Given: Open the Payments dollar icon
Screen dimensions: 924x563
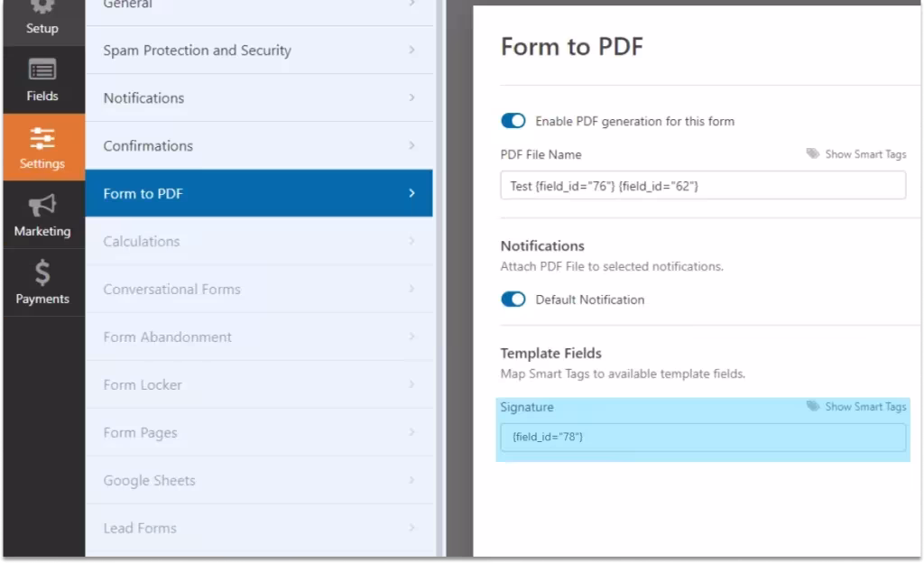Looking at the screenshot, I should click(42, 272).
